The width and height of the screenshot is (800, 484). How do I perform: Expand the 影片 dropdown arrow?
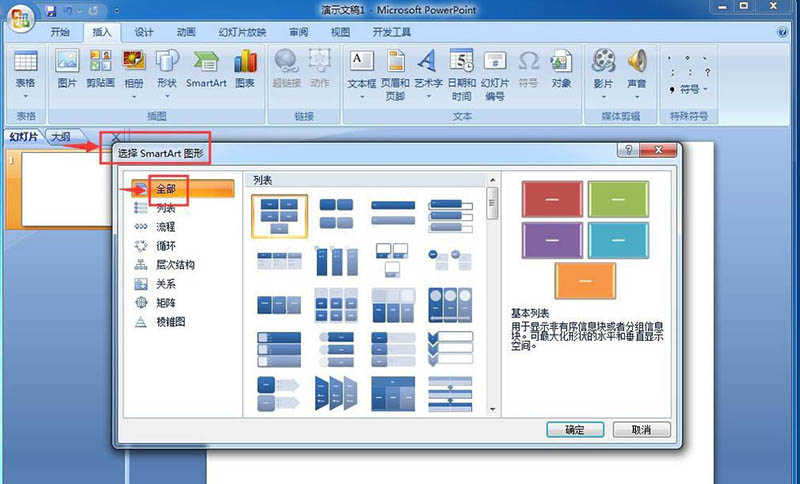click(x=604, y=96)
